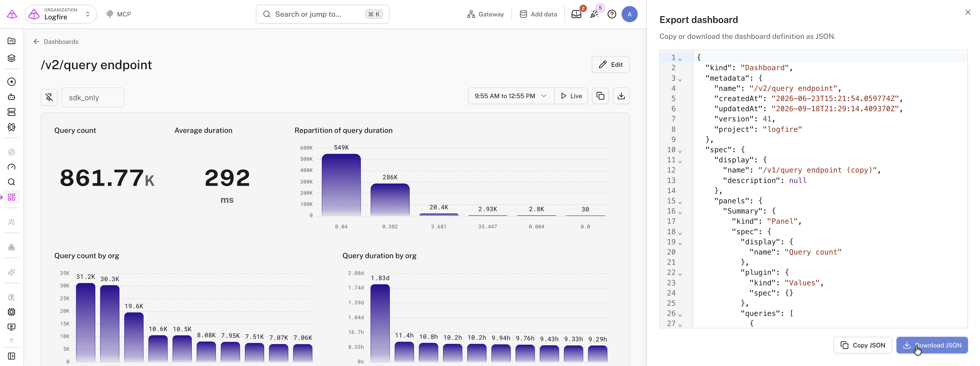Image resolution: width=980 pixels, height=366 pixels.
Task: Open the monitor play icon in the sidebar
Action: pyautogui.click(x=11, y=327)
